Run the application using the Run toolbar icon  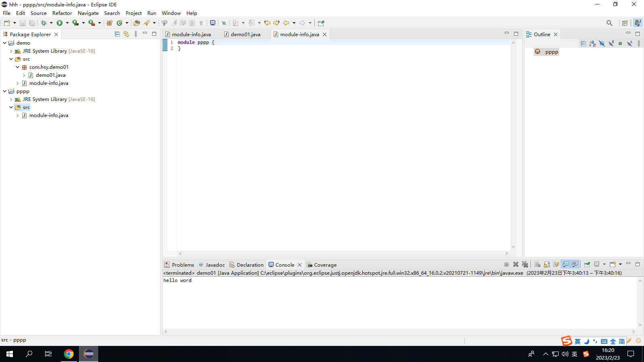60,23
